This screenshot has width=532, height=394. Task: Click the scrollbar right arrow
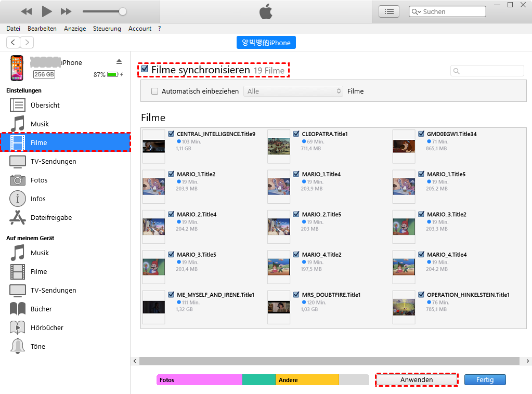tap(528, 361)
